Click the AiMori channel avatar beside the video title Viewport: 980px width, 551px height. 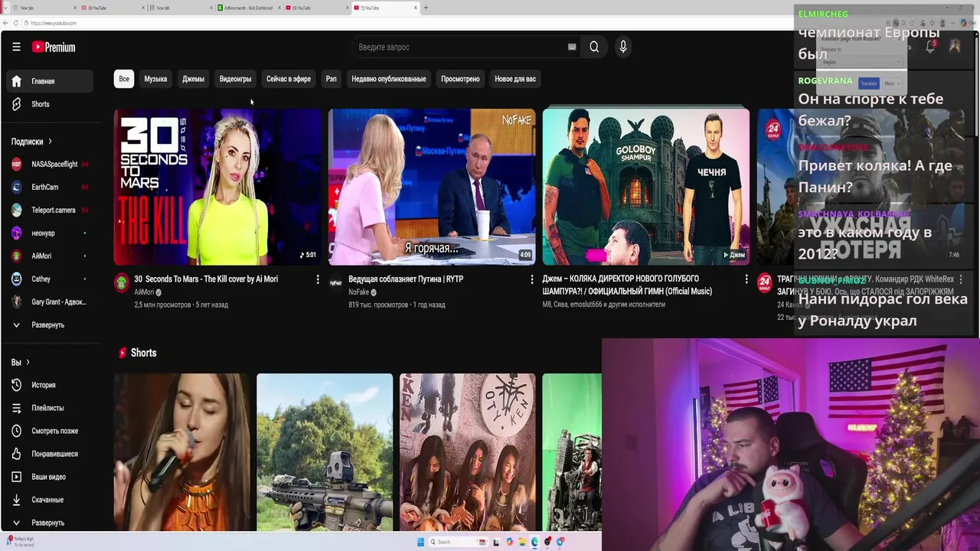coord(122,283)
